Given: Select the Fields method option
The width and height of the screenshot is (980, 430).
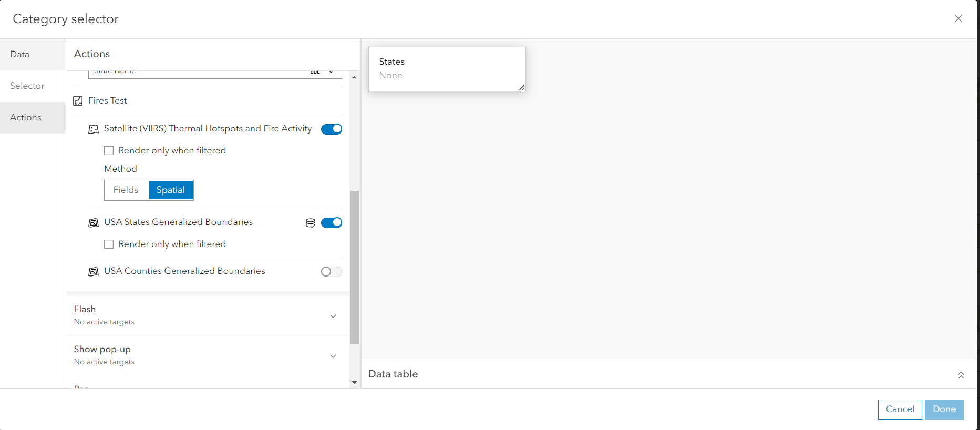Looking at the screenshot, I should [x=126, y=190].
